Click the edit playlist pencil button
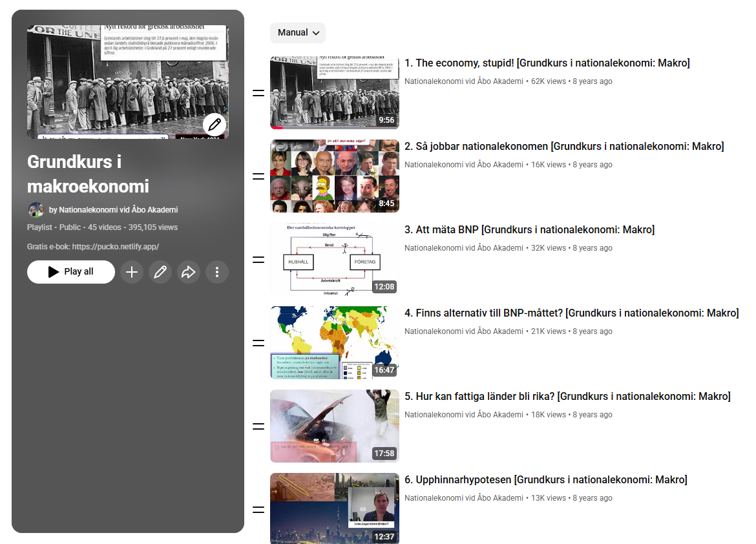The height and width of the screenshot is (544, 756). [160, 272]
